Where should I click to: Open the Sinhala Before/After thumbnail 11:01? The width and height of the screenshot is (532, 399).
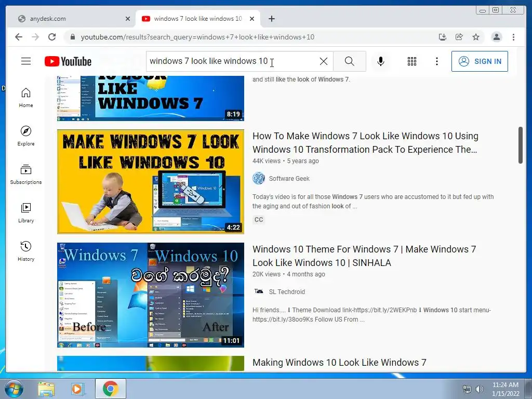[151, 295]
